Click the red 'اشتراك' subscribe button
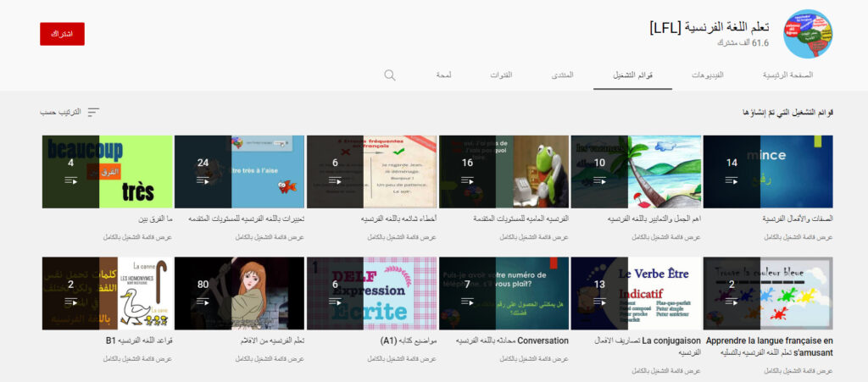This screenshot has width=868, height=382. coord(62,34)
